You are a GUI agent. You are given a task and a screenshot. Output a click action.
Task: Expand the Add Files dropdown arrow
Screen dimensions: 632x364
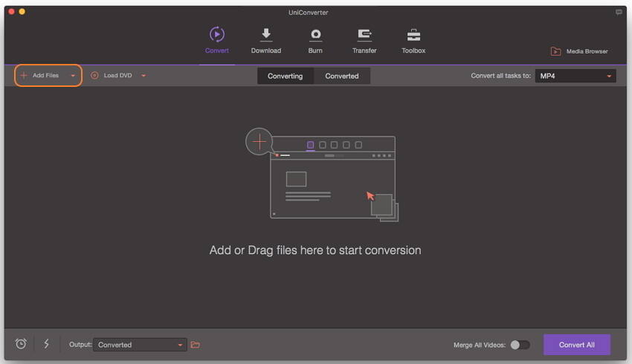click(x=73, y=76)
